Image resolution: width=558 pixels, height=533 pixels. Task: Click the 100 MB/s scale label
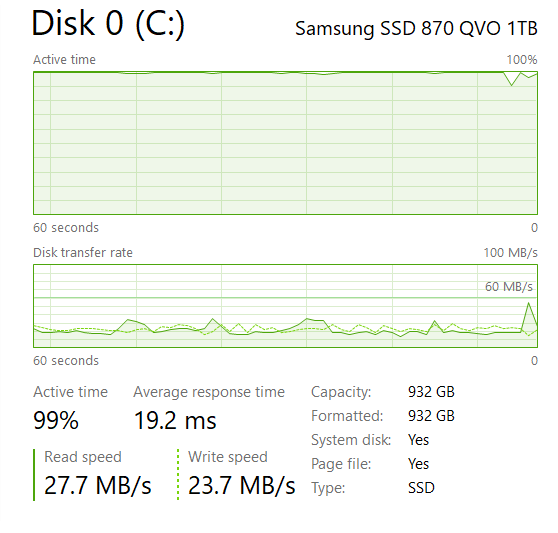[x=510, y=253]
